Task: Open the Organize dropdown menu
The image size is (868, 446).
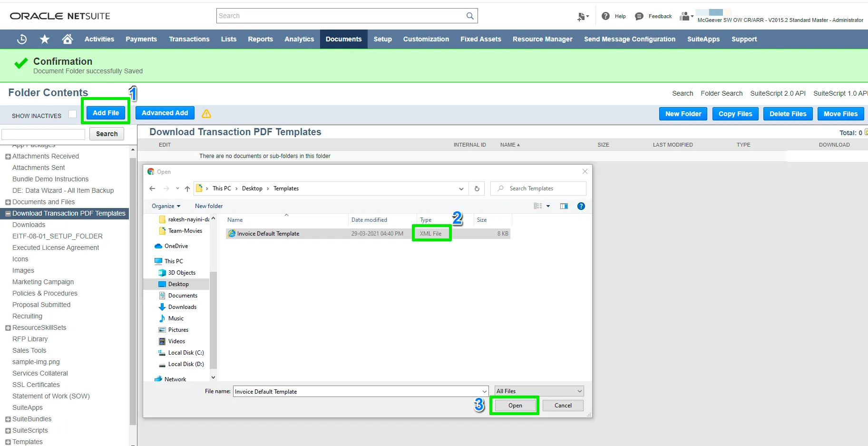Action: [x=166, y=206]
